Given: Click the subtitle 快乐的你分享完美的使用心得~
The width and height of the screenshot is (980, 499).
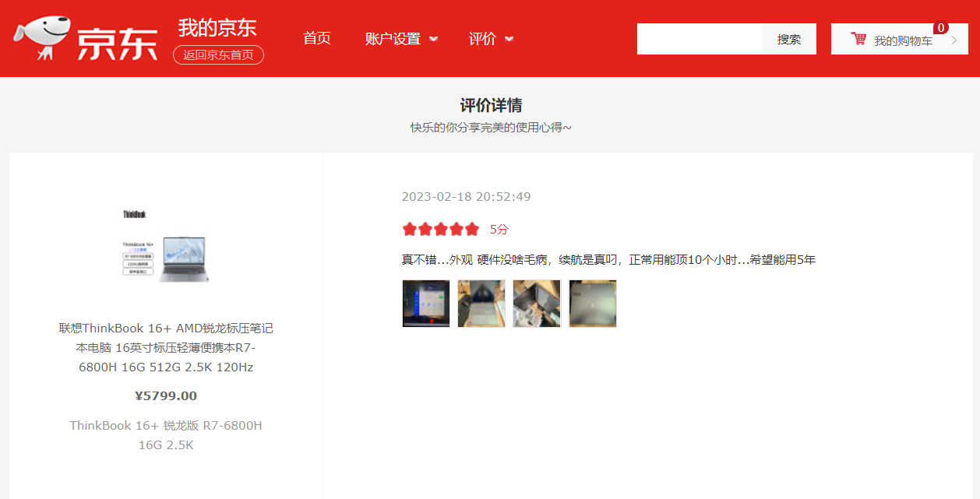Looking at the screenshot, I should [x=491, y=127].
